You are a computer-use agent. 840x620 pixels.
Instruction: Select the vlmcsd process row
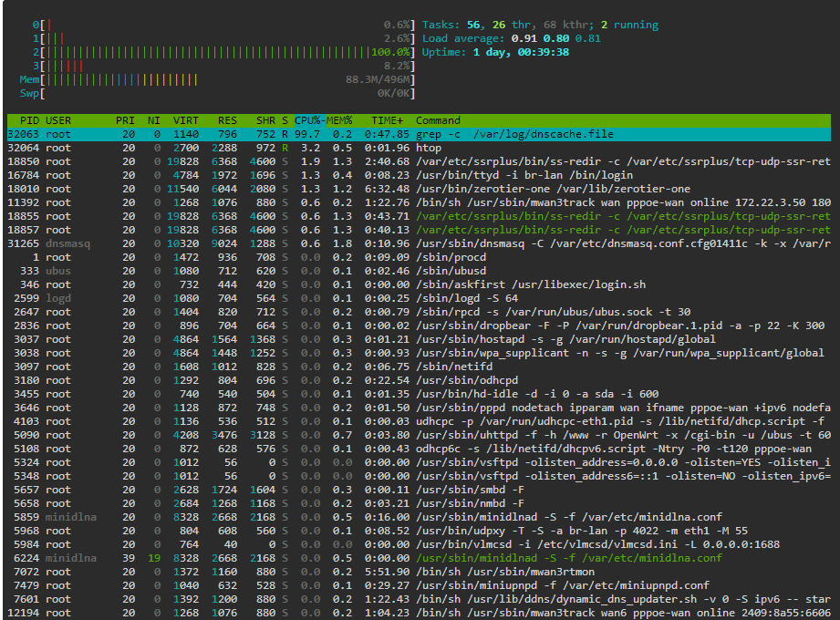(419, 544)
